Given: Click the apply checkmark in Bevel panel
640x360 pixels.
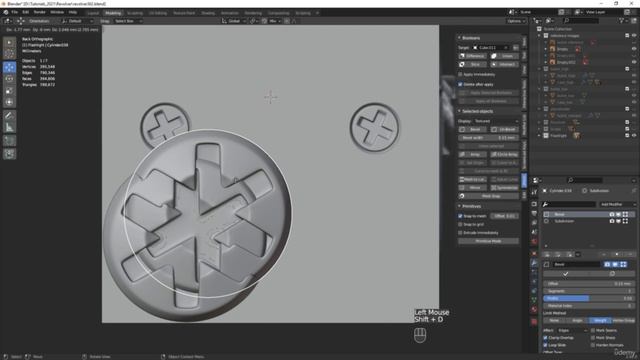Looking at the screenshot, I should (565, 274).
